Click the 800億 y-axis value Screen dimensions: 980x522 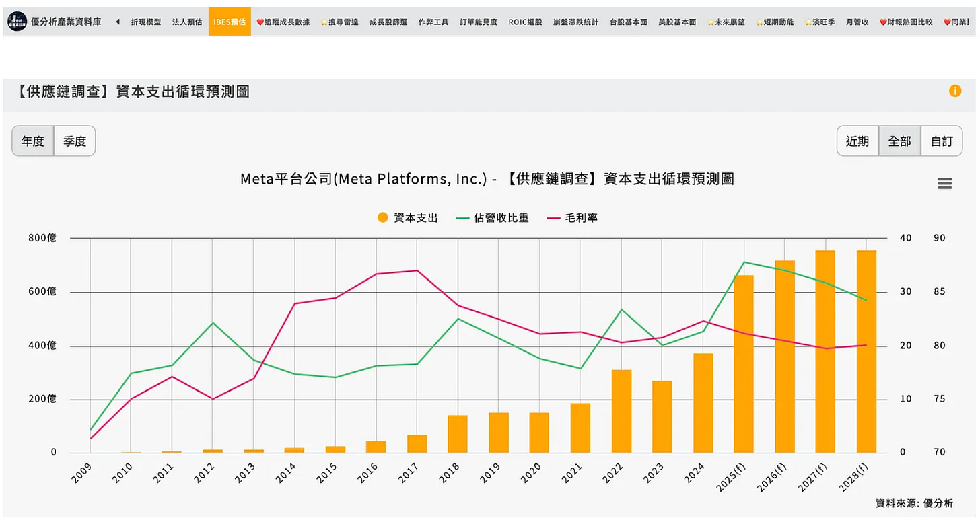(42, 238)
